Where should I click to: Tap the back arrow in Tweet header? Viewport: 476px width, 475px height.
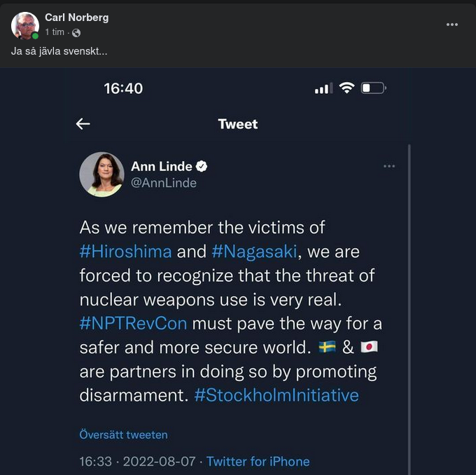pos(83,124)
